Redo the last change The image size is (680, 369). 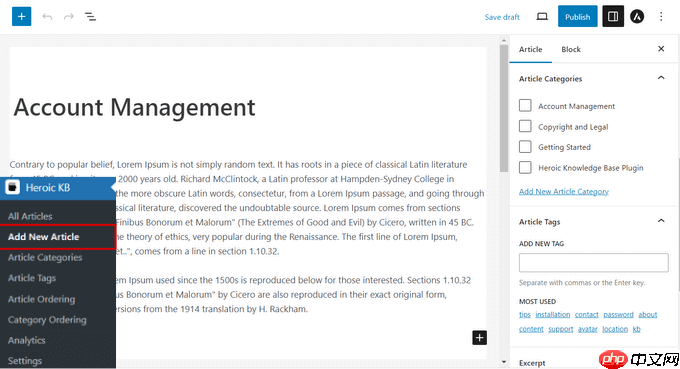(x=69, y=17)
